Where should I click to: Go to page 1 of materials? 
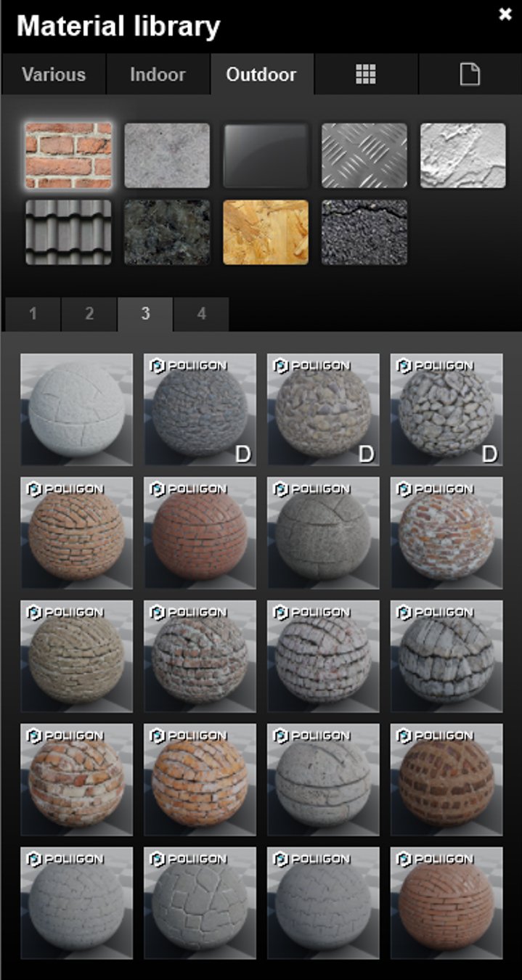click(x=33, y=314)
